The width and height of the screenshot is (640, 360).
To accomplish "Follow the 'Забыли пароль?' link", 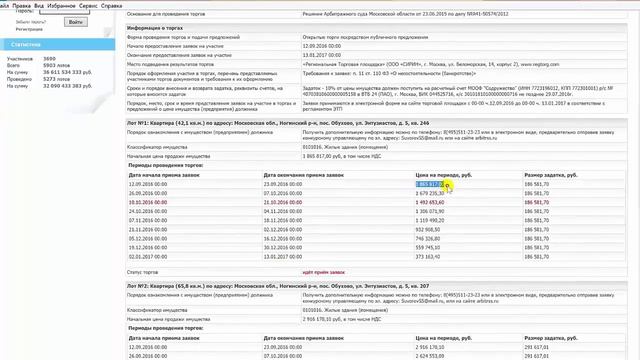I will (x=31, y=22).
